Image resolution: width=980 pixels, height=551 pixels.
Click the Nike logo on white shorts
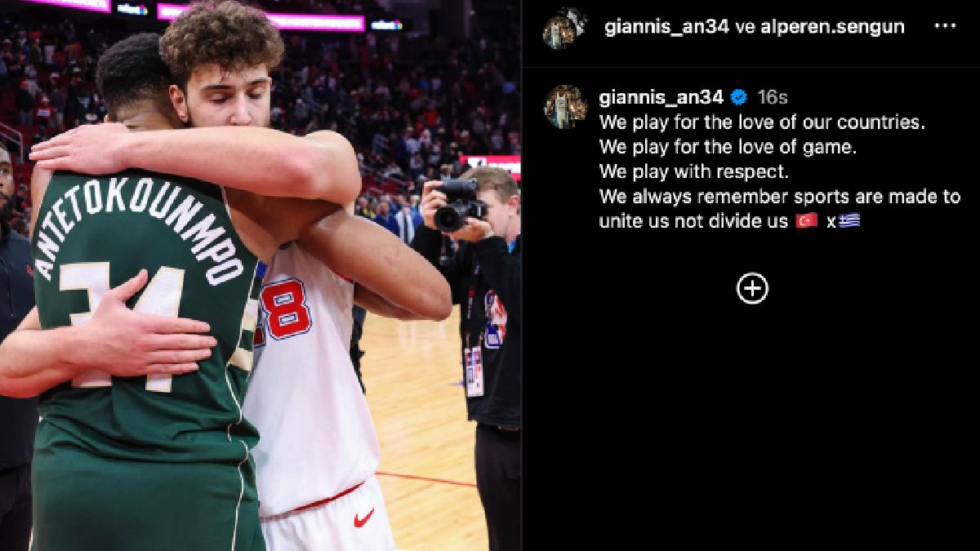pyautogui.click(x=363, y=517)
